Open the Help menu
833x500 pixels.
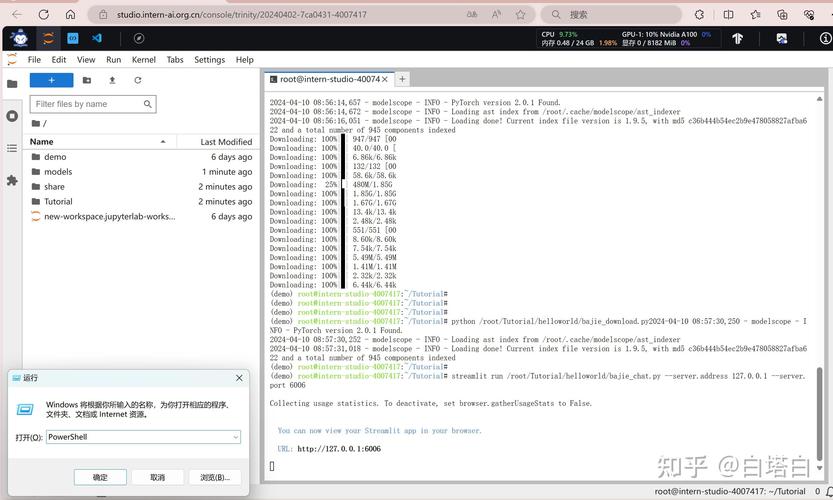coord(244,60)
